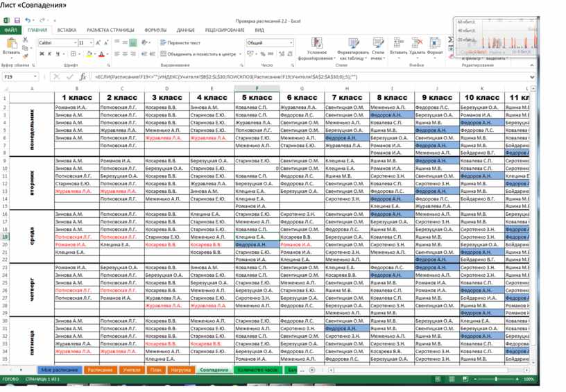The height and width of the screenshot is (392, 566).
Task: Toggle italic formatting (К)
Action: (x=50, y=54)
